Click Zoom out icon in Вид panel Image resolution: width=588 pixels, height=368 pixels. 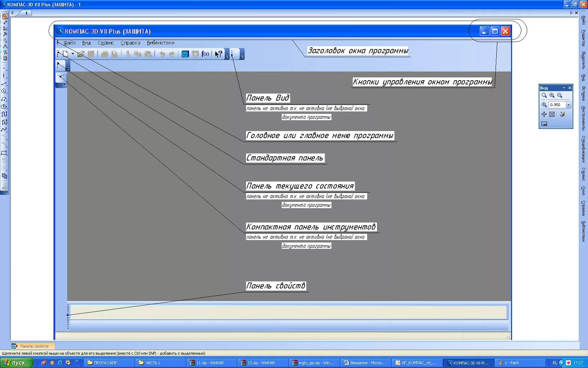[x=559, y=95]
